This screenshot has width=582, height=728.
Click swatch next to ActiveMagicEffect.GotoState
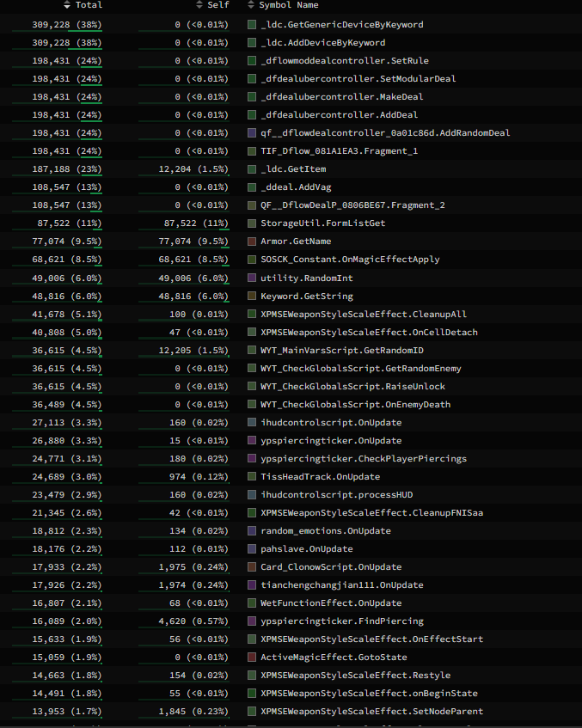pyautogui.click(x=252, y=658)
